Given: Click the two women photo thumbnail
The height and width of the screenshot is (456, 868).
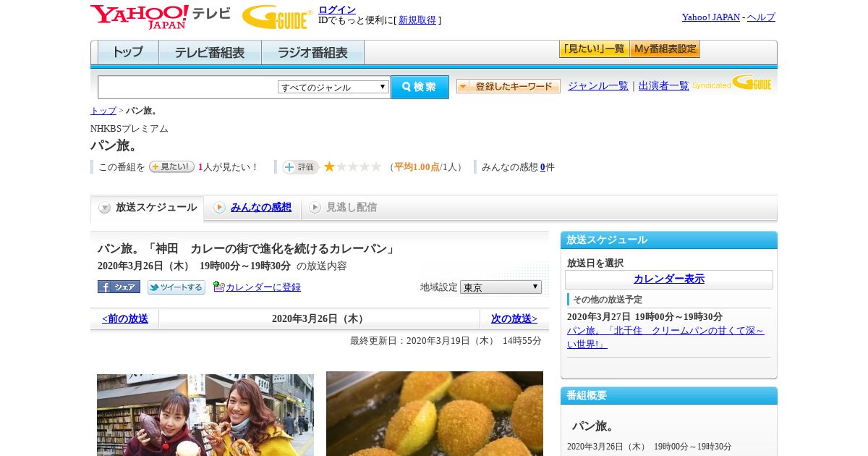Looking at the screenshot, I should tap(205, 414).
